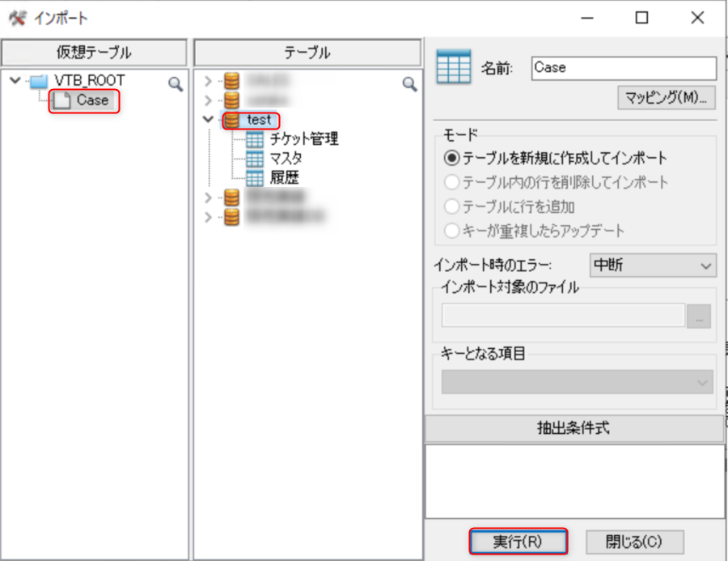Collapse the VTB_ROOT tree node
Image resolution: width=728 pixels, height=561 pixels.
15,81
